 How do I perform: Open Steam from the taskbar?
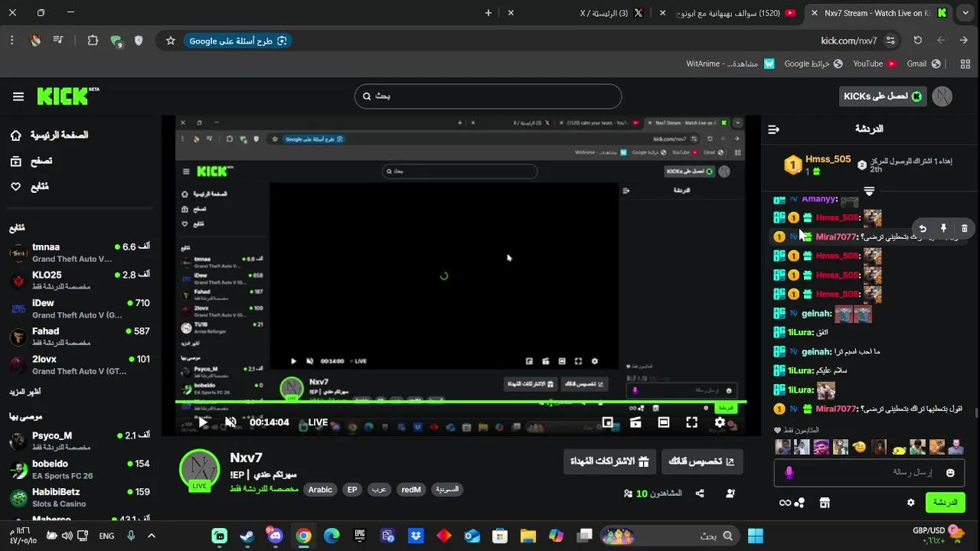[247, 536]
